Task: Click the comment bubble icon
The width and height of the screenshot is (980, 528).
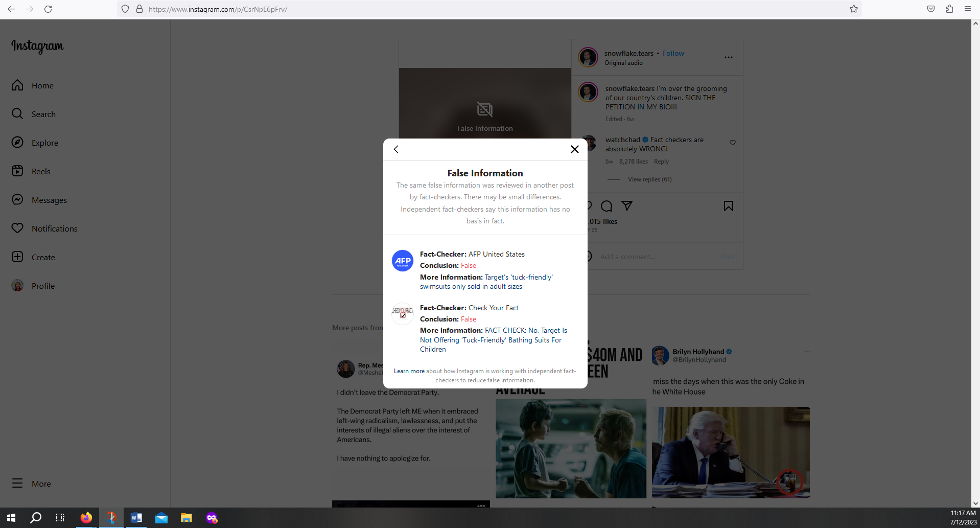Action: tap(606, 206)
